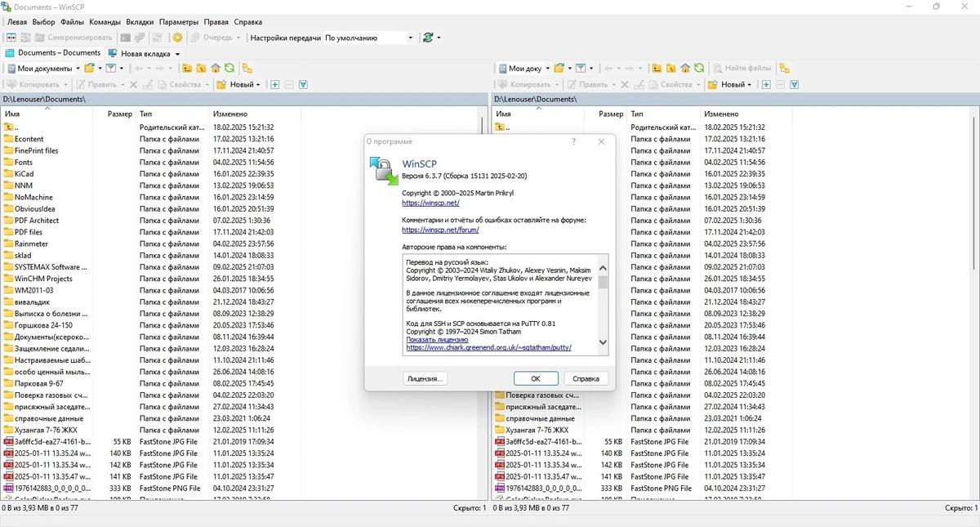Toggle right panel directory tree icon
This screenshot has height=527, width=980.
pyautogui.click(x=784, y=69)
